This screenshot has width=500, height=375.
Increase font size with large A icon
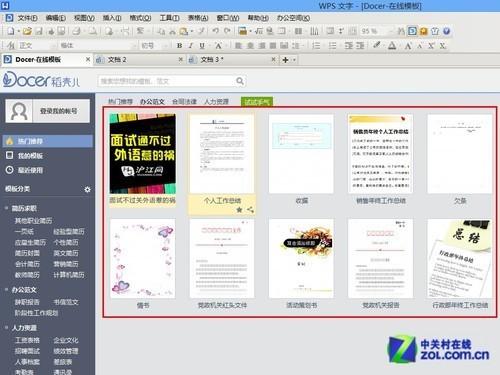pos(408,46)
